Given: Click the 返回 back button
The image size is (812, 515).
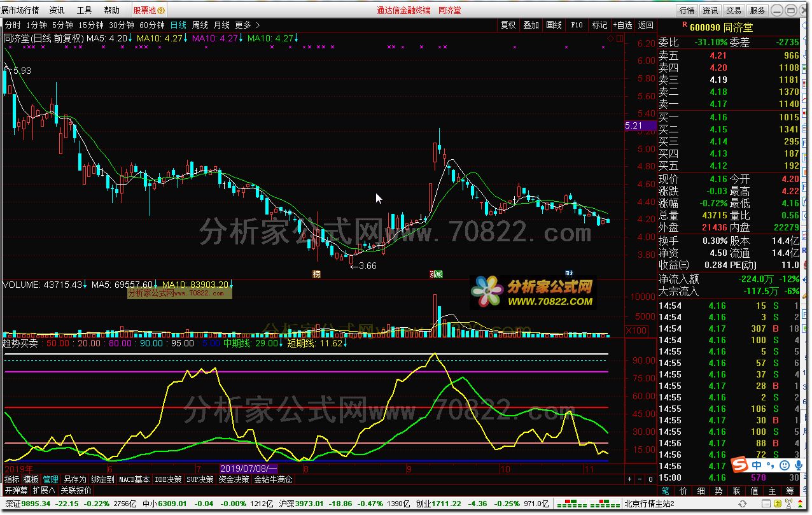Looking at the screenshot, I should [x=646, y=25].
